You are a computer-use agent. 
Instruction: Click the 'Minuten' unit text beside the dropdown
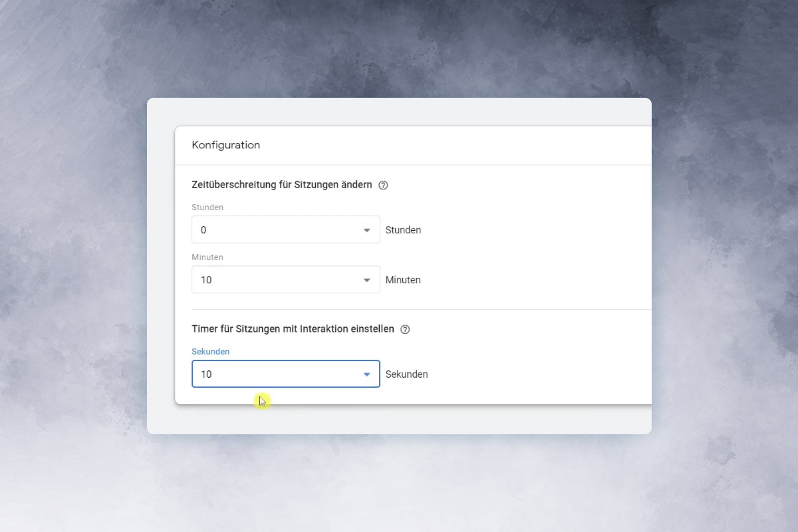point(403,280)
